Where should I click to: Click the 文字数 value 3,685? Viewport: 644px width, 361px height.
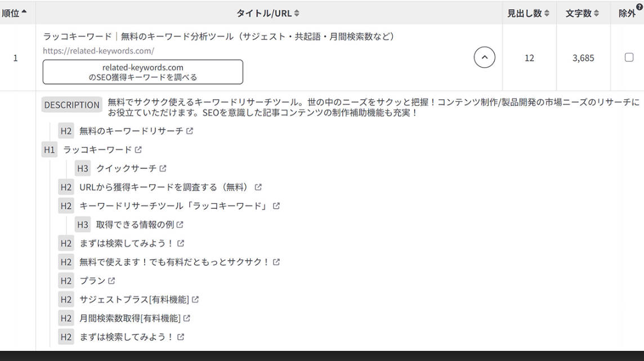click(583, 58)
